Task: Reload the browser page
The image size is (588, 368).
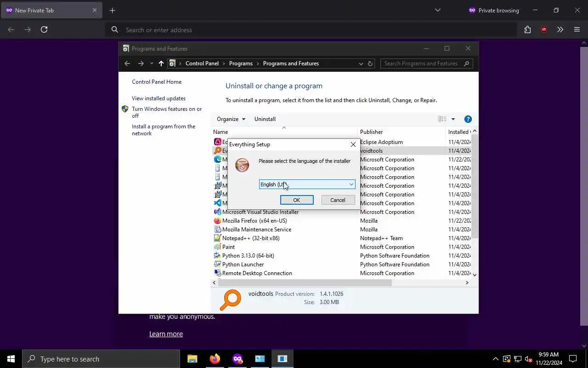Action: tap(44, 29)
